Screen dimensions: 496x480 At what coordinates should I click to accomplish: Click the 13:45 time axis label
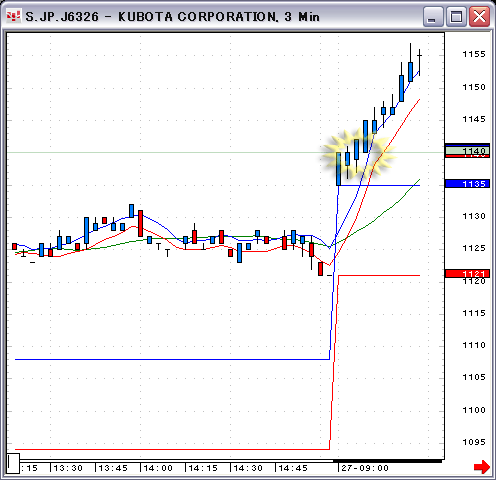click(113, 468)
